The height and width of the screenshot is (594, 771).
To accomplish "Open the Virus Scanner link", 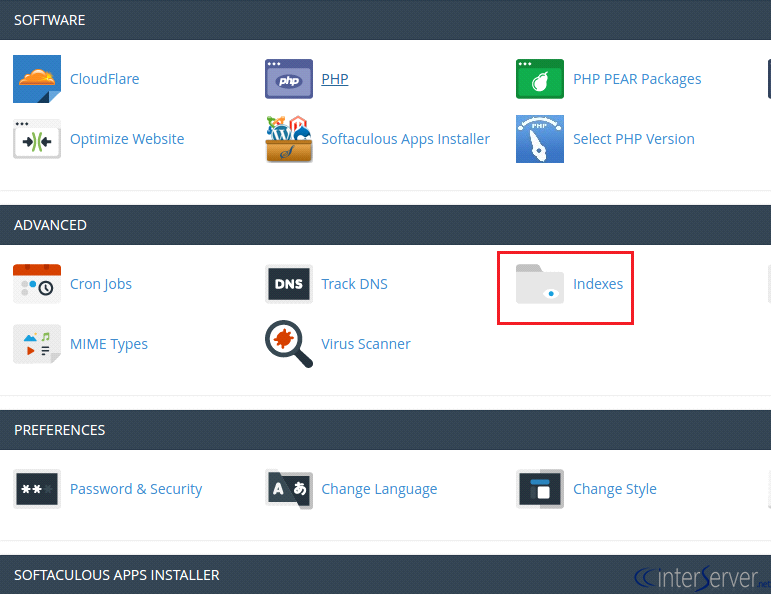I will point(365,344).
